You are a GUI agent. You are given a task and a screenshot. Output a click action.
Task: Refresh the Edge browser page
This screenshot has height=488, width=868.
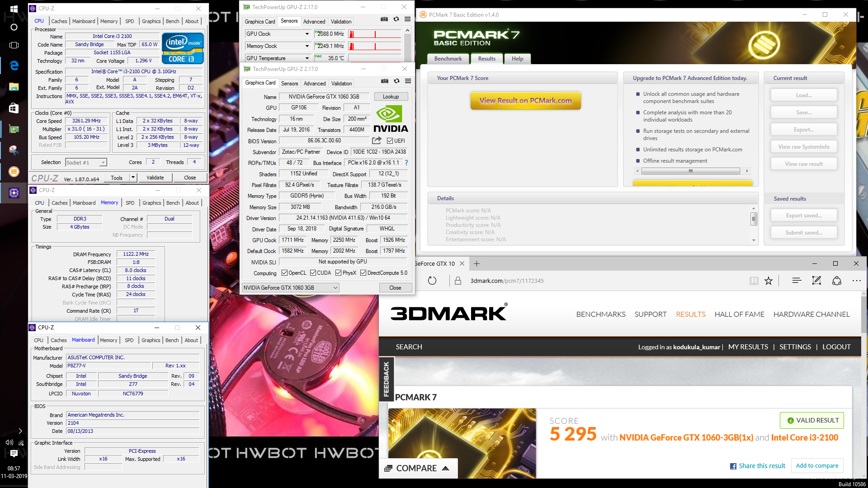click(432, 281)
